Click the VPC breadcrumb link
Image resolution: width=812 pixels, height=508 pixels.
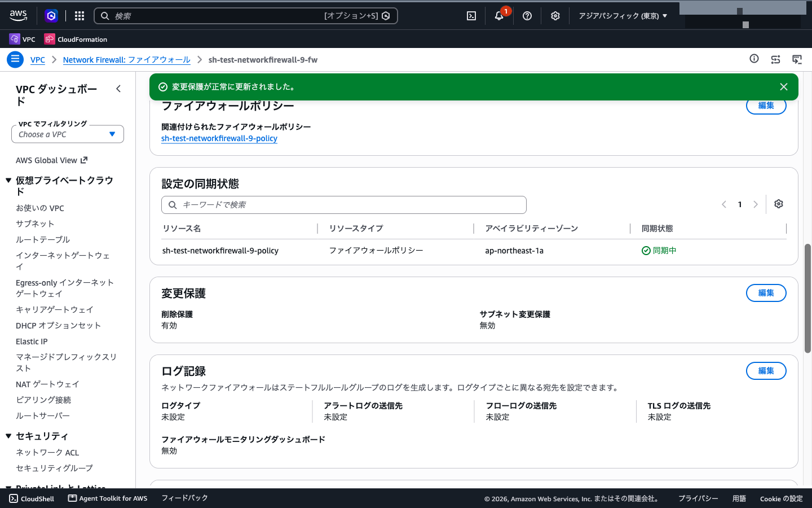coord(38,60)
